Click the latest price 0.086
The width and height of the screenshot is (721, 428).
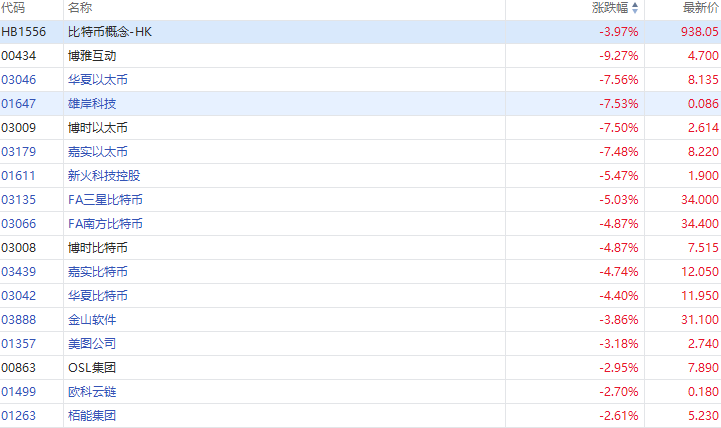tap(703, 103)
